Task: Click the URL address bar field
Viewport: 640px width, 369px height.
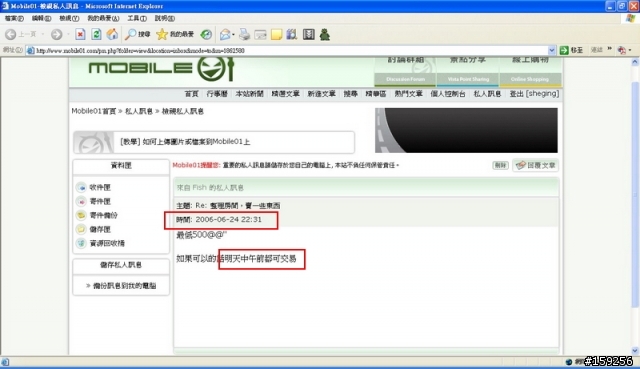Action: pos(291,51)
